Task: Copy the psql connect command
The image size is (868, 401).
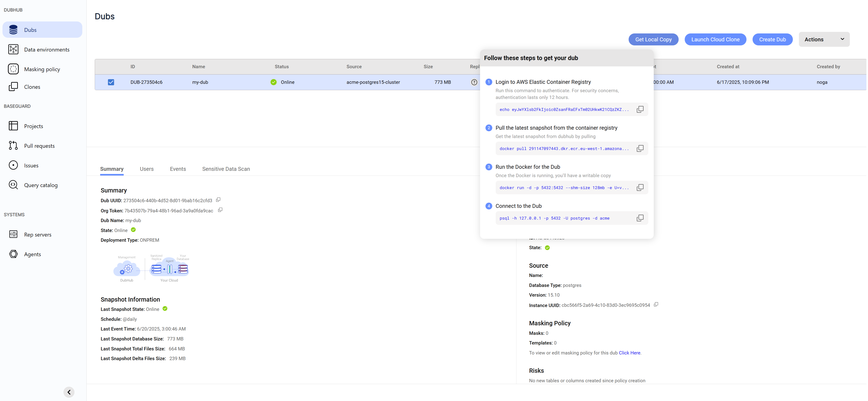Action: 640,218
